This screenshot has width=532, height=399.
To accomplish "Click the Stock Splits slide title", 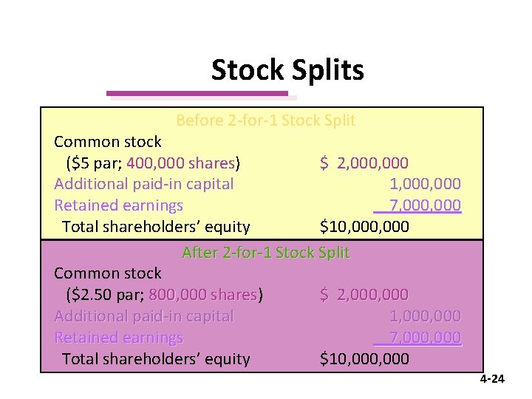I will click(287, 70).
